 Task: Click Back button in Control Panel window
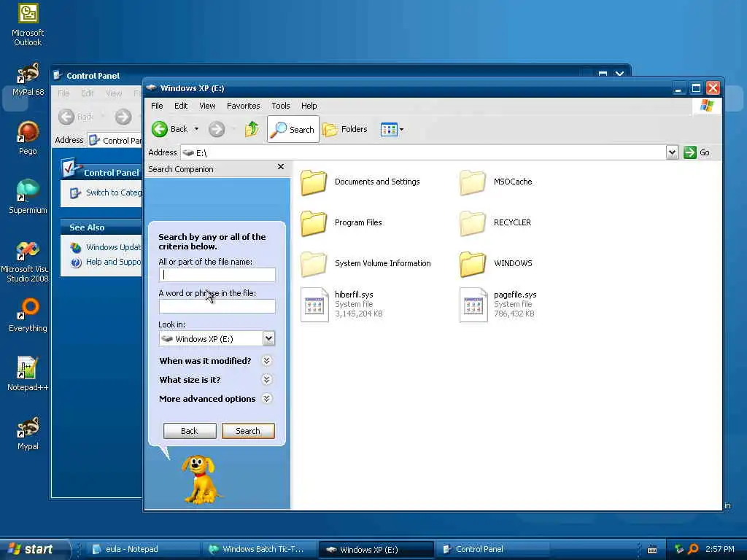76,117
